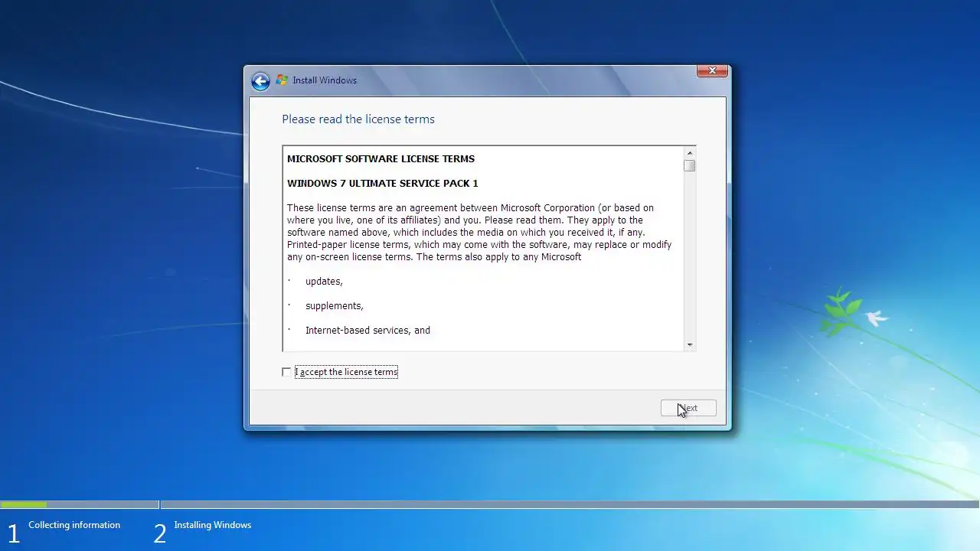Click the green setup progress bar
The height and width of the screenshot is (551, 980).
pos(24,504)
